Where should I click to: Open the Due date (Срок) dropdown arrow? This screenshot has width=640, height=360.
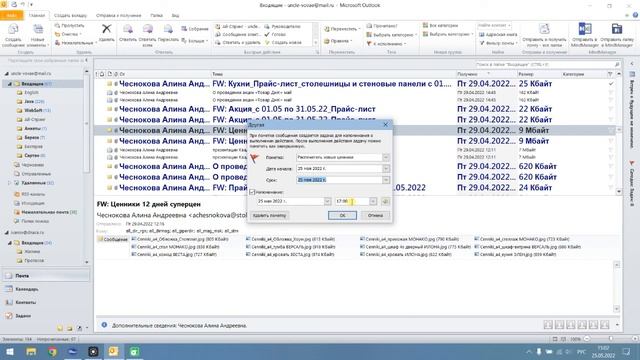386,180
